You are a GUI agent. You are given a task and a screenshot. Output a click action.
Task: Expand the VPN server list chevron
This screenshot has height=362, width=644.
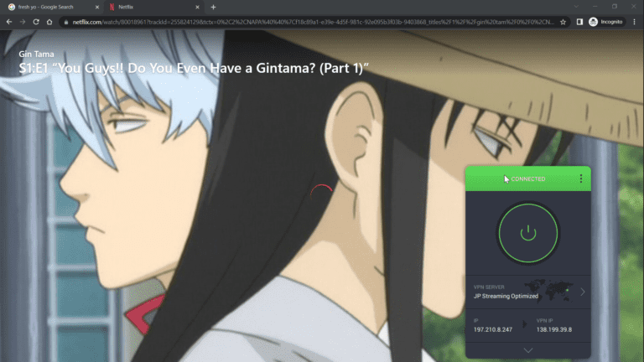tap(583, 292)
